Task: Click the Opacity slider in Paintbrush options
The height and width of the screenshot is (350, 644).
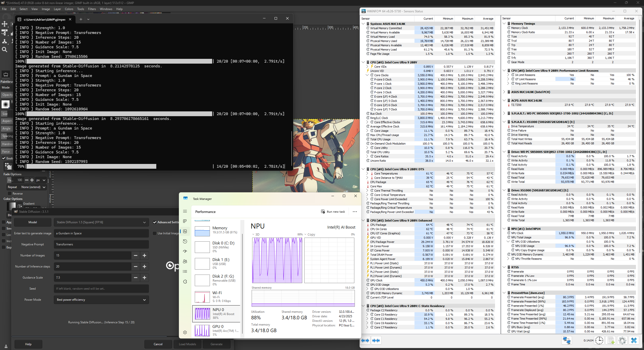Action: 7,95
